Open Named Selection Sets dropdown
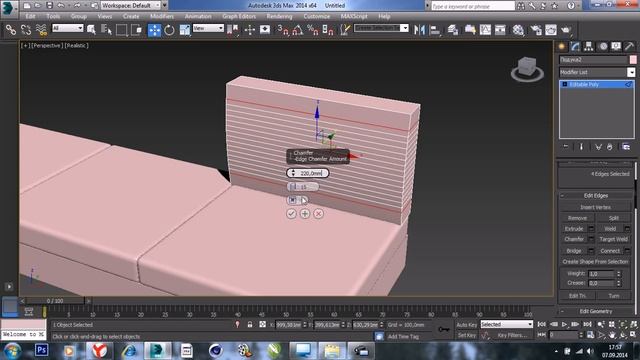Viewport: 640px width, 360px height. [404, 28]
